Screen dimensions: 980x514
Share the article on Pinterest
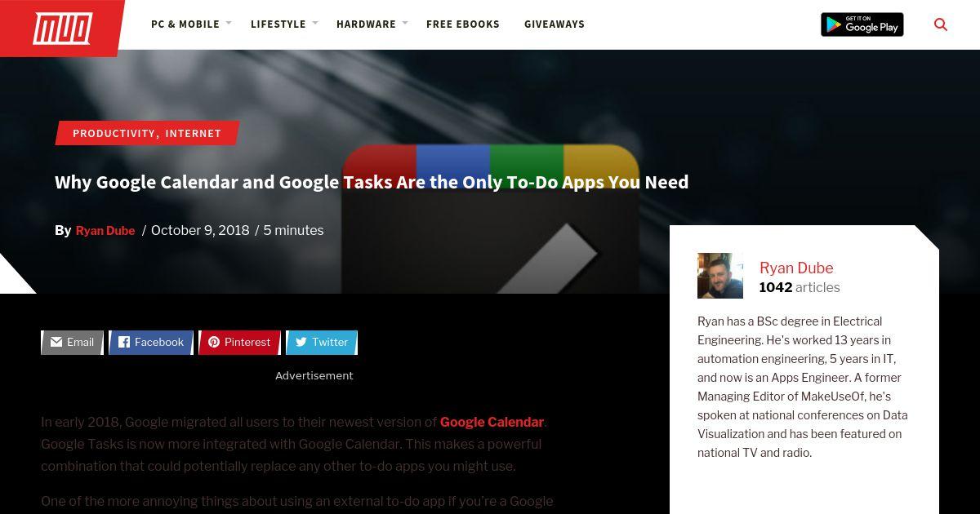[x=239, y=343]
